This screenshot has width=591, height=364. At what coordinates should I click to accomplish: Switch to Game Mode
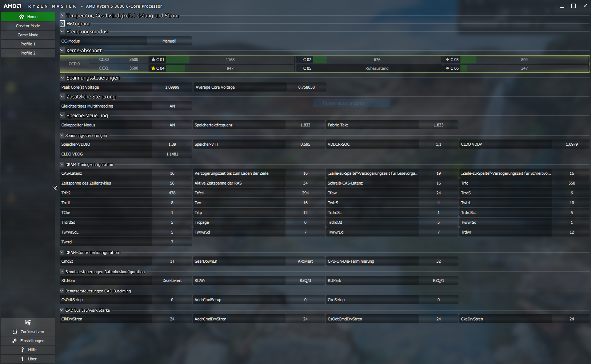(x=28, y=35)
